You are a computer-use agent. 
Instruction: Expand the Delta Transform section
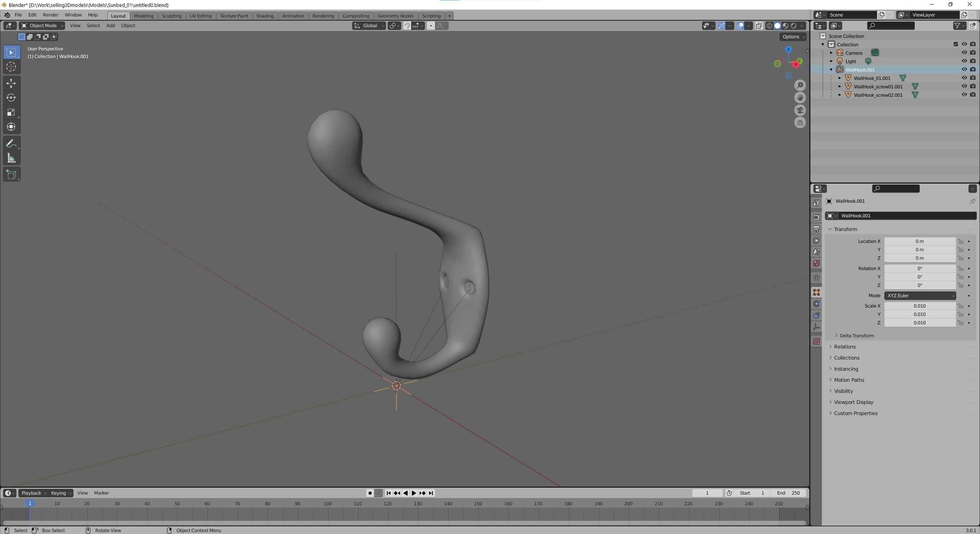pyautogui.click(x=856, y=335)
